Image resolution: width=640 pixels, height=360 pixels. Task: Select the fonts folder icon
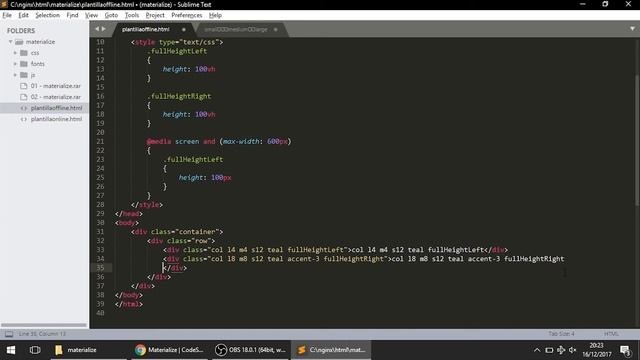[24, 64]
